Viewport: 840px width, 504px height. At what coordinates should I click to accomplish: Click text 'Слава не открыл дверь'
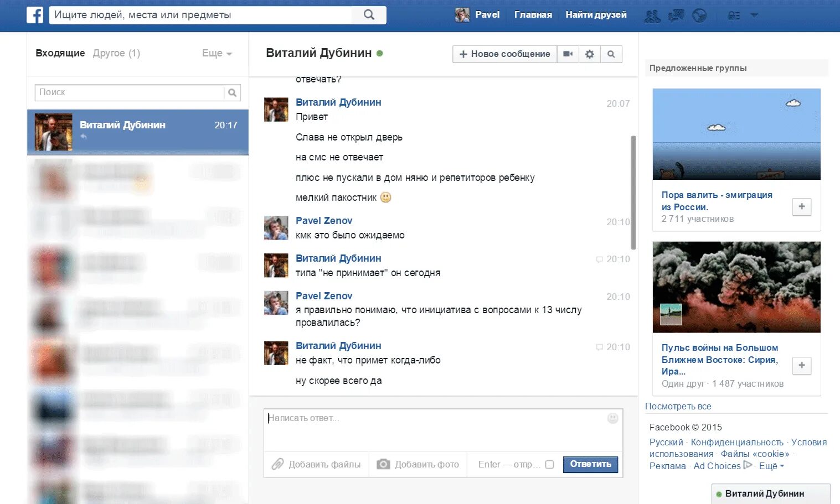pyautogui.click(x=349, y=137)
